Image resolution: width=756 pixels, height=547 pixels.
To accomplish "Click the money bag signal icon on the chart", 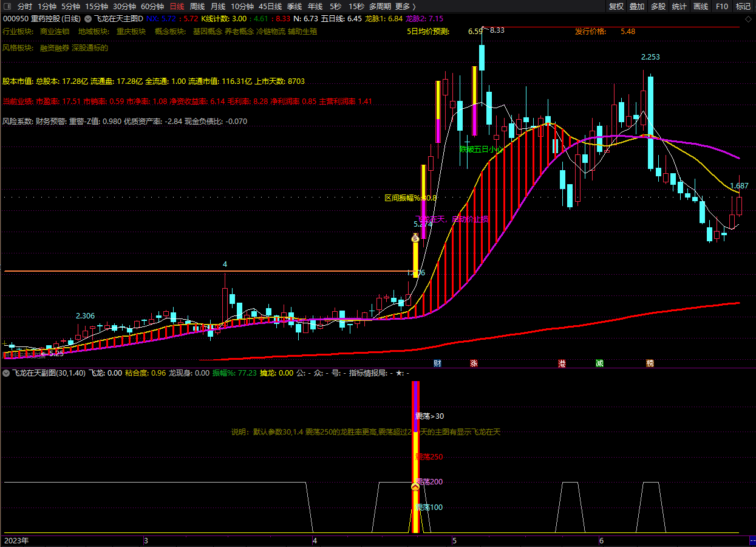I will (x=415, y=238).
